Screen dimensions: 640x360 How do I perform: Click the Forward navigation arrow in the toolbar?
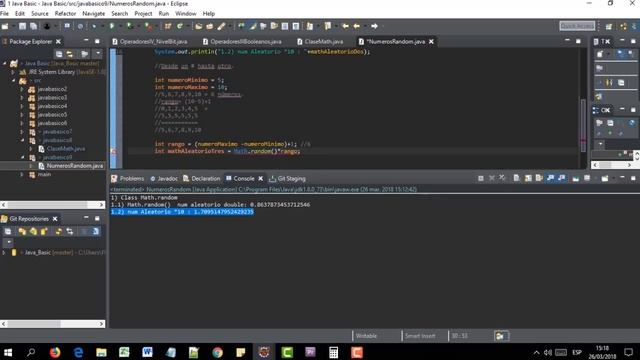[x=374, y=26]
